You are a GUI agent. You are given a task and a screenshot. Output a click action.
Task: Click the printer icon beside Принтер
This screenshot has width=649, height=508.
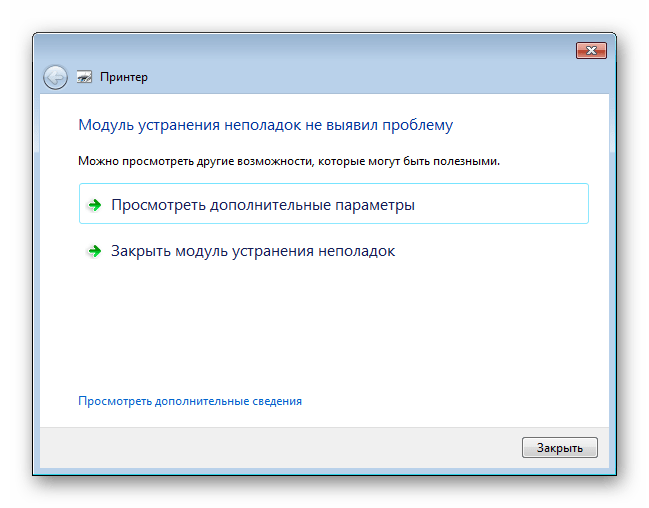tap(84, 77)
